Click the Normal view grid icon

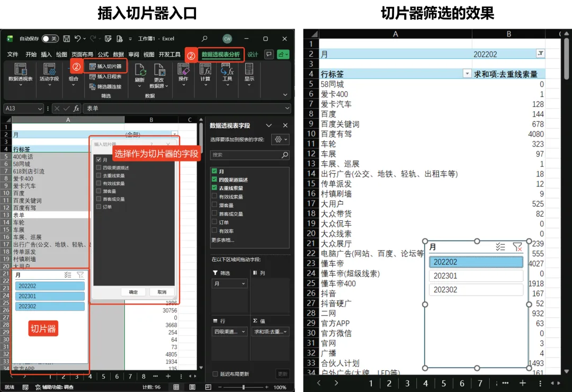point(176,387)
